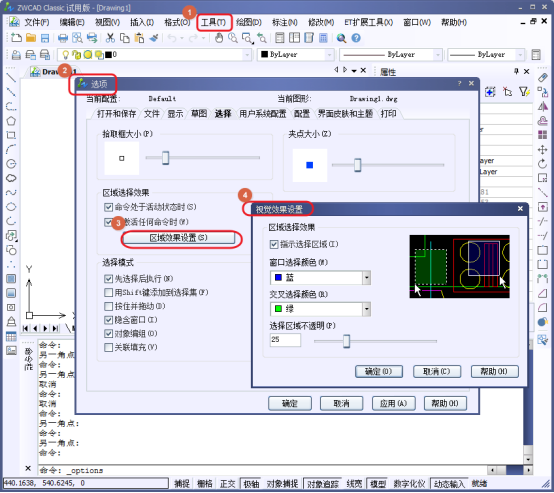Screen dimensions: 554x493
Task: Open the Redo history dropdown arrow
Action: click(203, 38)
